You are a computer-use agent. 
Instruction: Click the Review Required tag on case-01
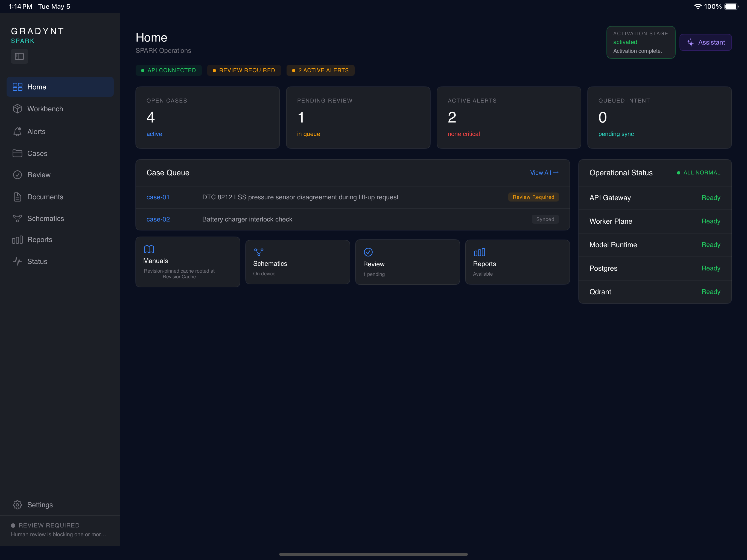pos(533,197)
